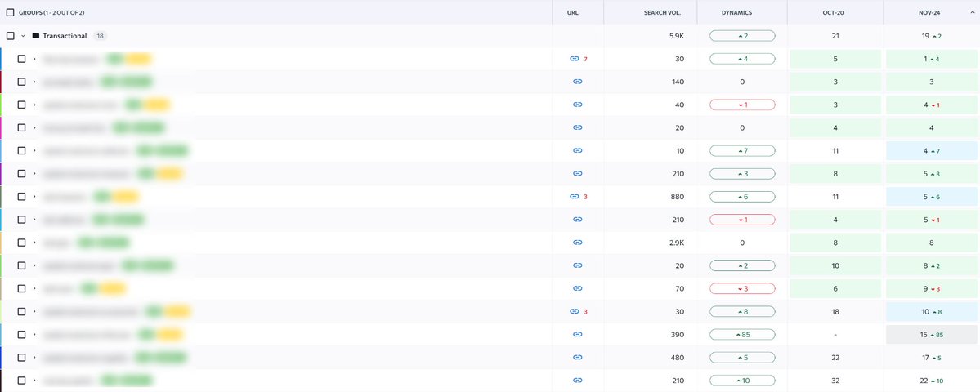
Task: Click the red 7 count next to URL icon
Action: [585, 60]
